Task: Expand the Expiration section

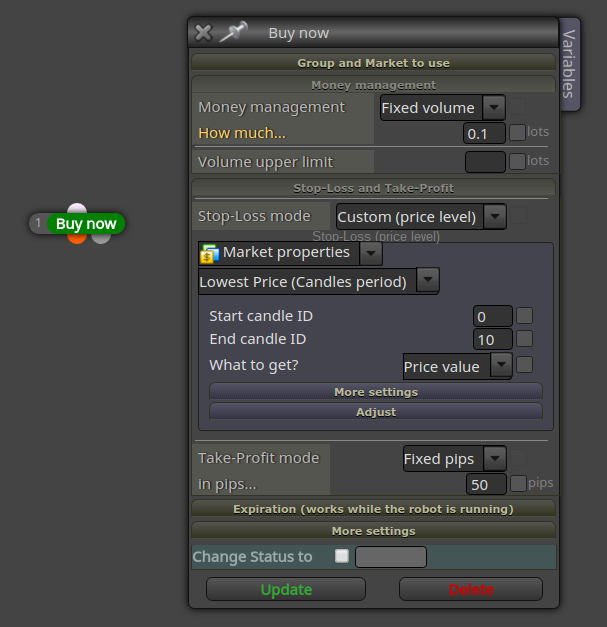Action: [373, 509]
